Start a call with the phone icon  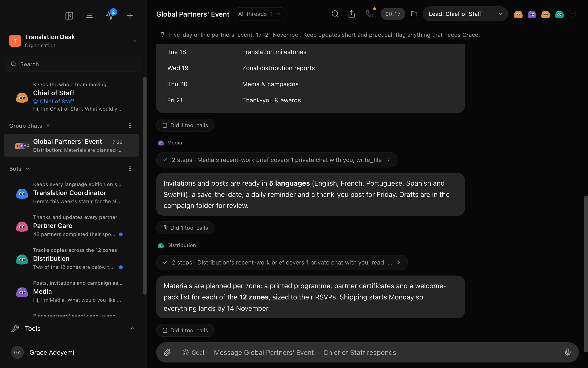[x=369, y=14]
